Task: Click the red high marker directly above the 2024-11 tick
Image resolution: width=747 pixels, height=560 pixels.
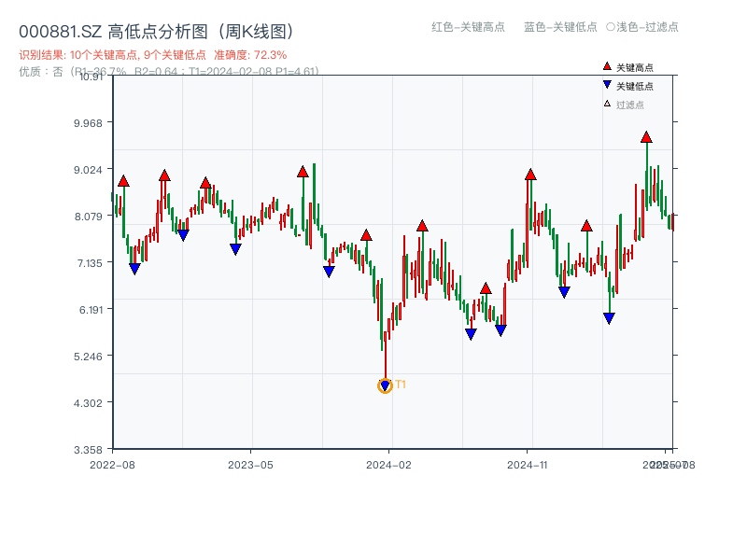Action: coord(530,175)
